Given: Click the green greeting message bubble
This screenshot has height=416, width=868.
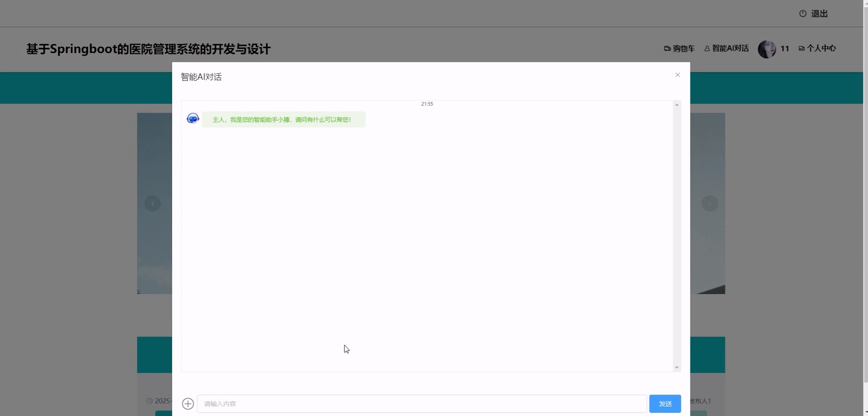Looking at the screenshot, I should pos(283,119).
